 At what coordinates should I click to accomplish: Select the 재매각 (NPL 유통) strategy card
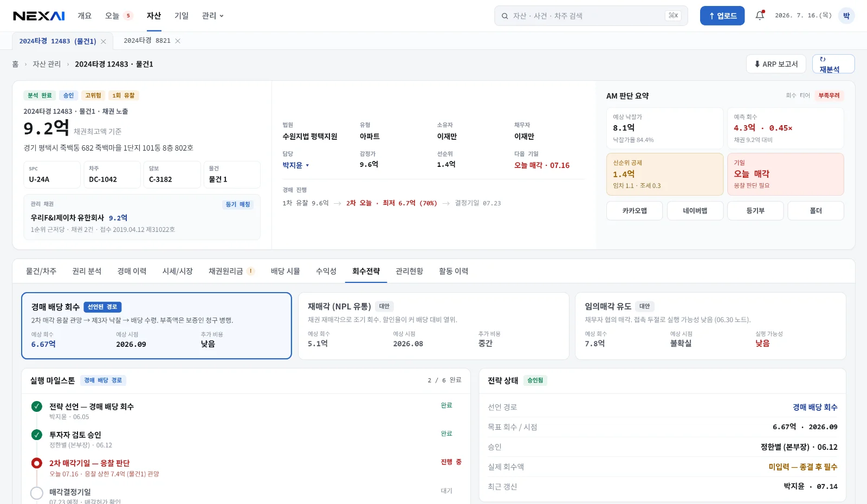[433, 326]
